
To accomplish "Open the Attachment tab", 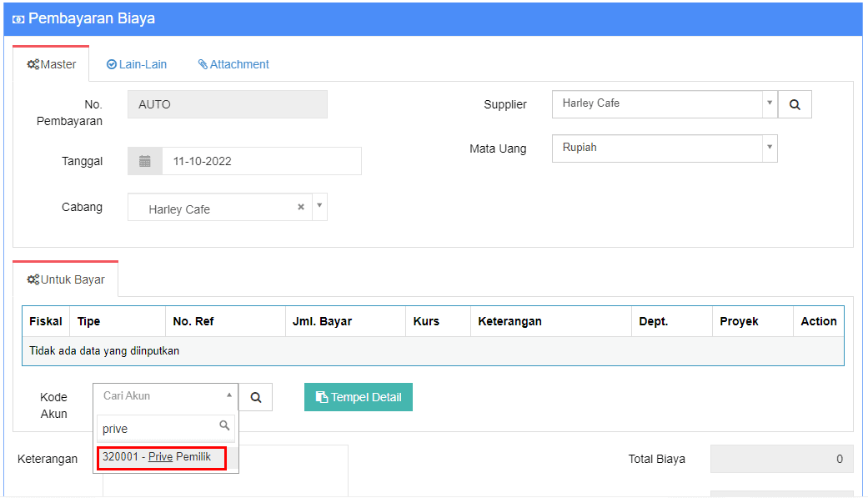I will (x=233, y=64).
